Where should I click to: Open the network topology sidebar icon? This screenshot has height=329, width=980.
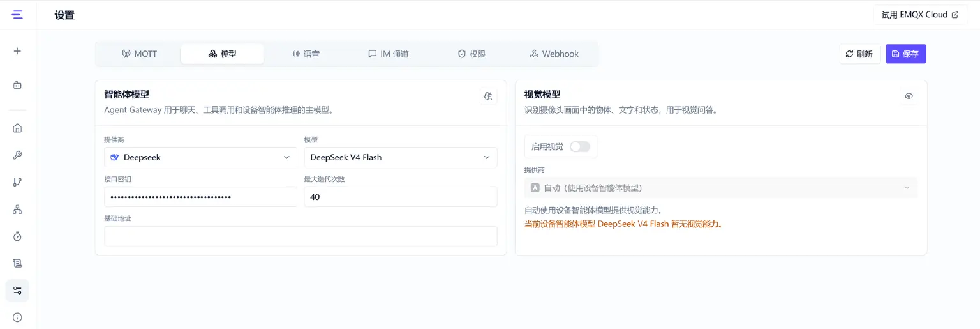coord(17,210)
